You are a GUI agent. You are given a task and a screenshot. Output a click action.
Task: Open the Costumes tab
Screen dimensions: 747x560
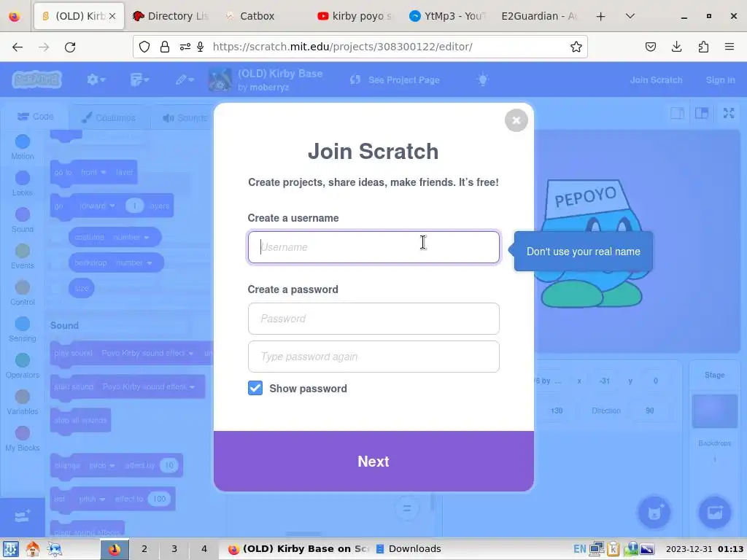[x=109, y=117]
